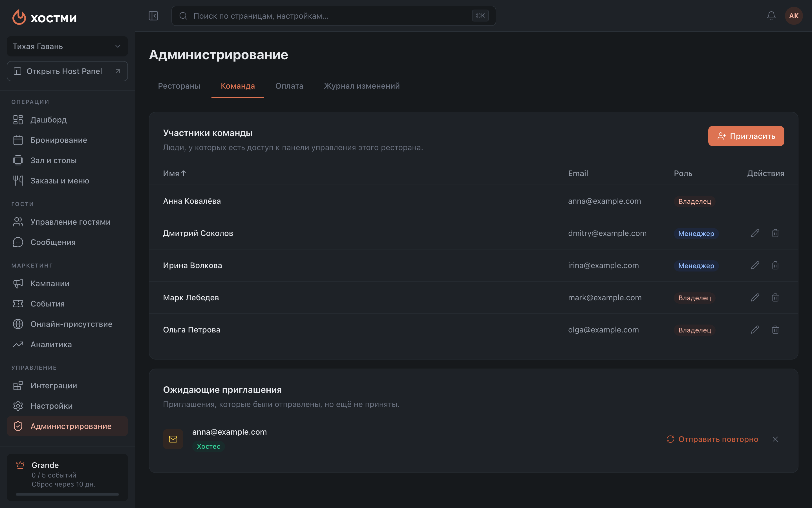The height and width of the screenshot is (508, 812).
Task: Edit Марк Лебедев with pencil icon
Action: 755,298
